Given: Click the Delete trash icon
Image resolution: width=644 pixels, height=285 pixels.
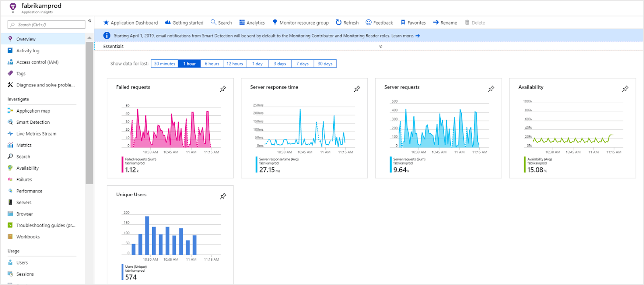Looking at the screenshot, I should pyautogui.click(x=467, y=23).
